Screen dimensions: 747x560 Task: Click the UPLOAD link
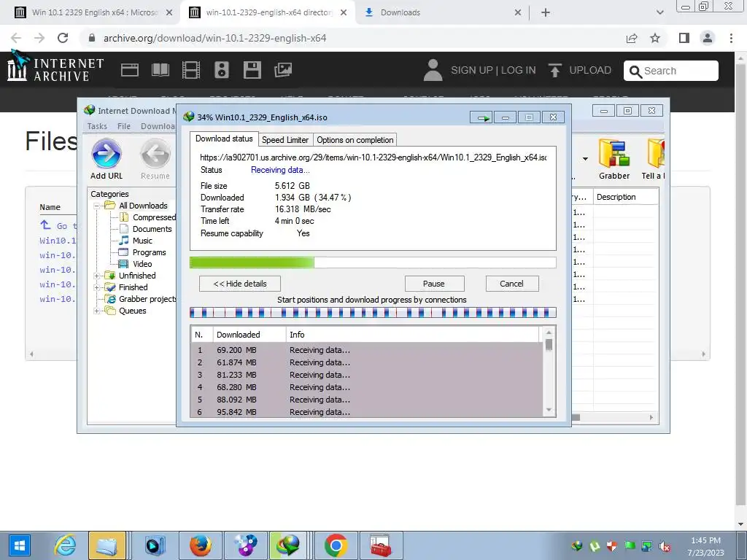click(x=589, y=70)
